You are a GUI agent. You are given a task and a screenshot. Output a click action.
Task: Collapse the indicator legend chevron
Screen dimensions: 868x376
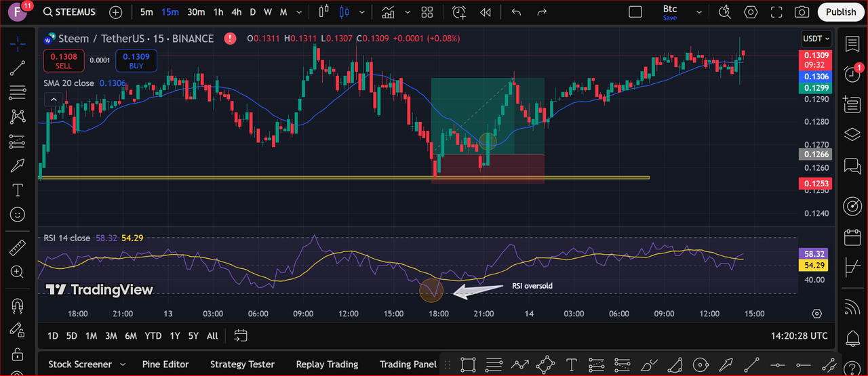pyautogui.click(x=53, y=100)
